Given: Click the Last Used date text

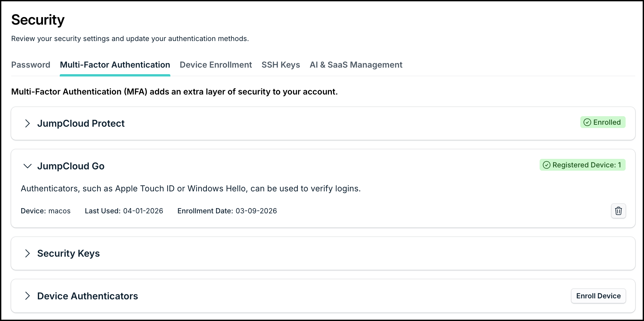Looking at the screenshot, I should 124,211.
